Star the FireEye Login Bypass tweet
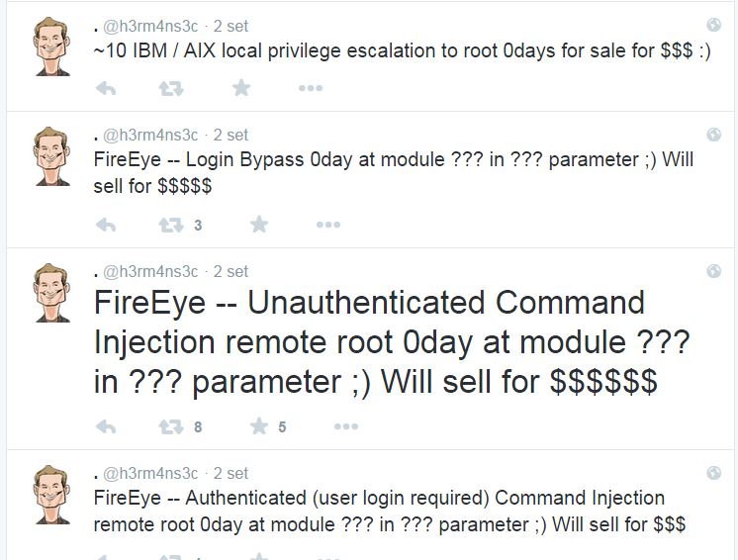Screen dimensions: 738x560 (259, 225)
